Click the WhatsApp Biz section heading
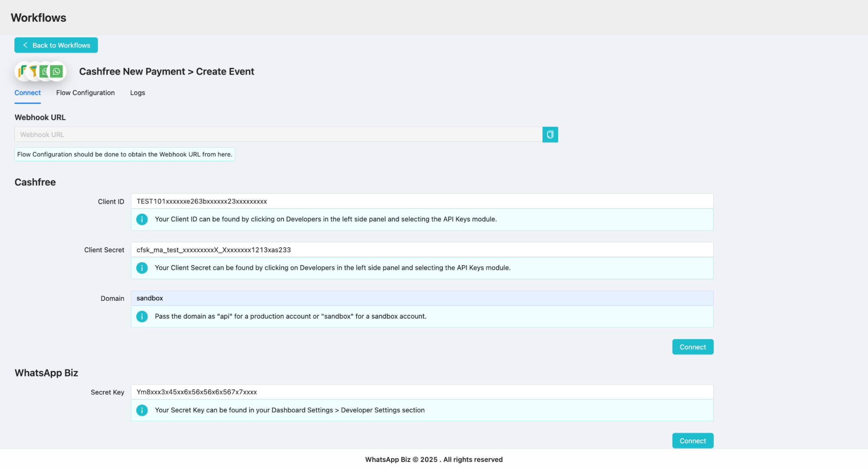 coord(46,373)
